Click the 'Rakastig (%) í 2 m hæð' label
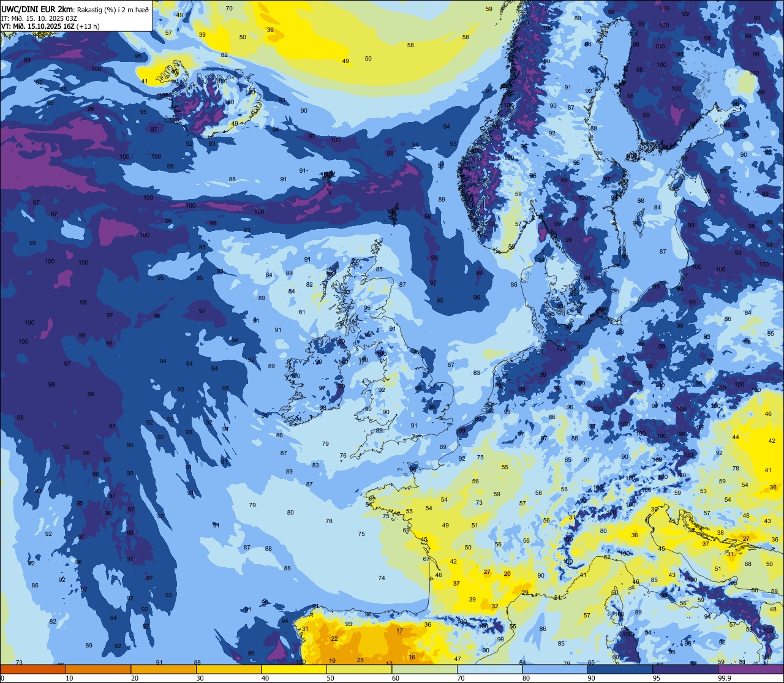This screenshot has width=784, height=683. (113, 9)
